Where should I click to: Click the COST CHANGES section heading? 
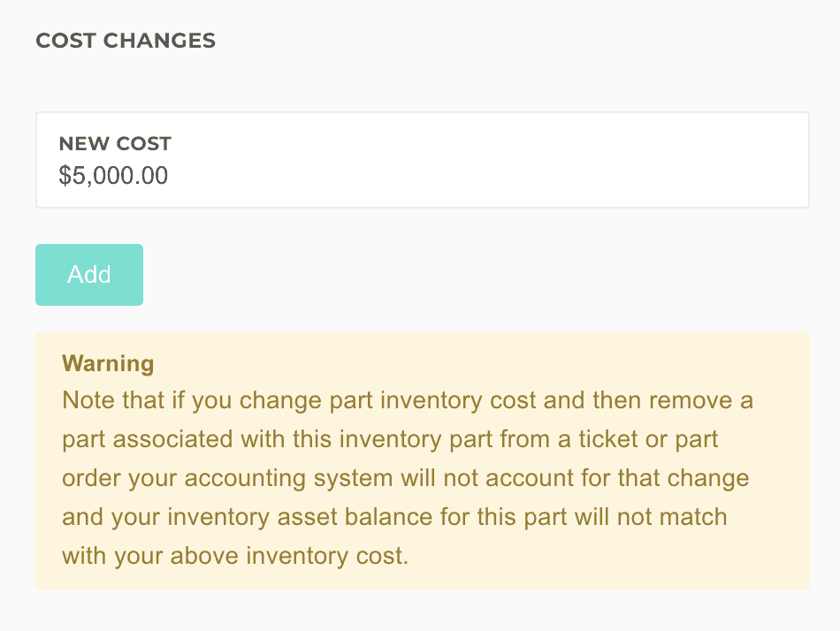(x=126, y=41)
